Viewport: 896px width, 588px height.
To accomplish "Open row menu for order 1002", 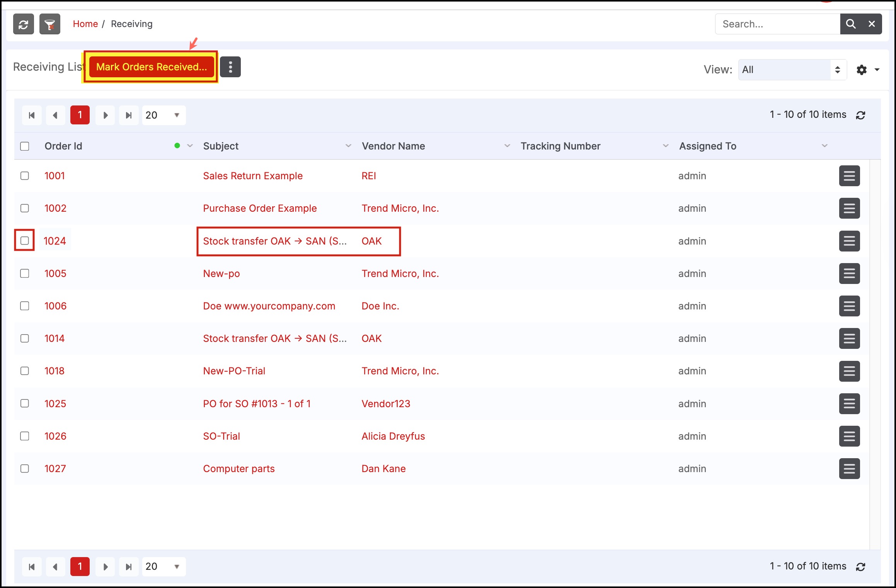I will tap(850, 208).
